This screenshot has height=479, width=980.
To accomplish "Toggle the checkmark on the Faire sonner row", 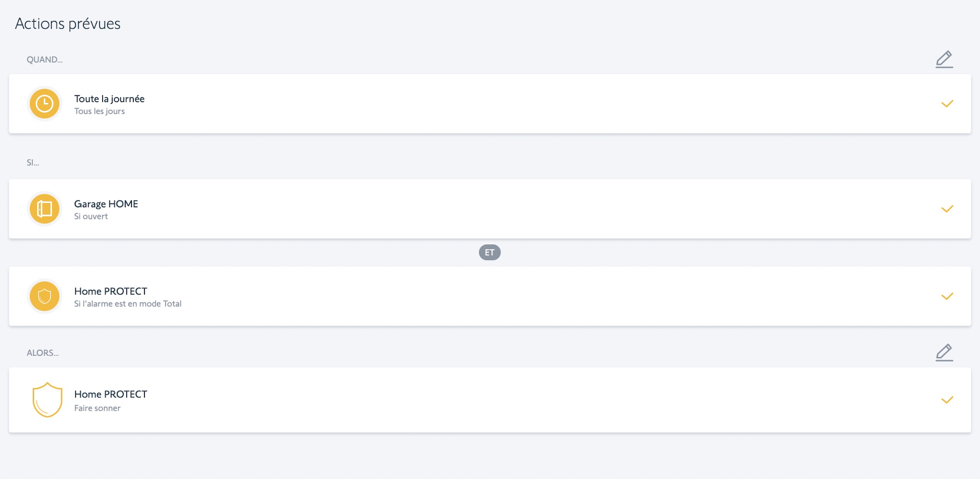I will pyautogui.click(x=947, y=400).
